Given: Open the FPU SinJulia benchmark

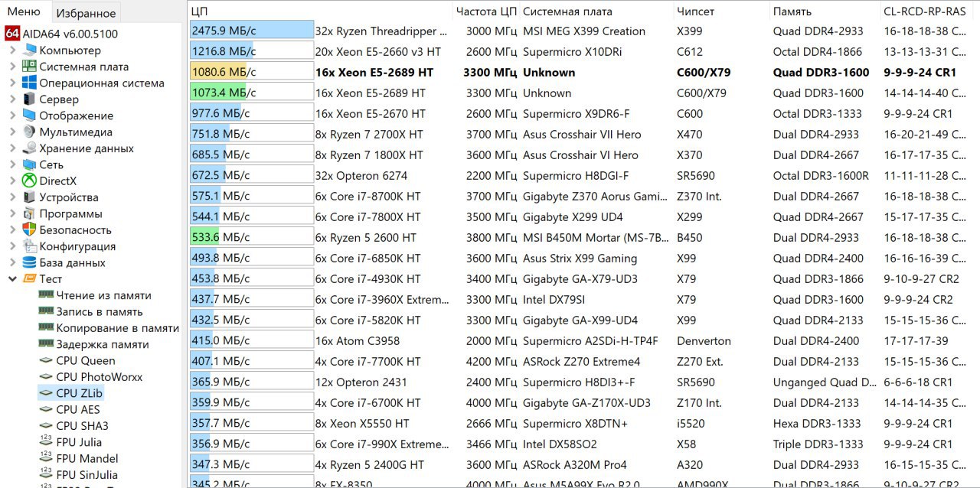Looking at the screenshot, I should point(87,475).
